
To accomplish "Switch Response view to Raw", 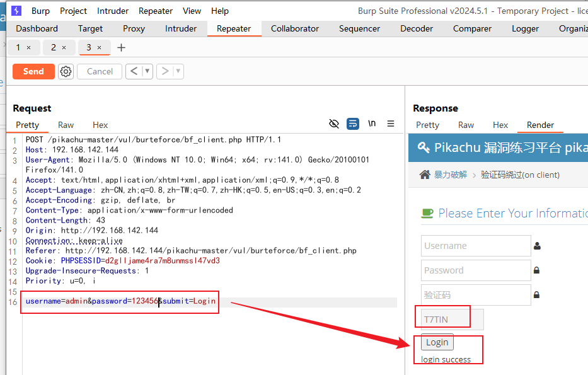I will 466,125.
